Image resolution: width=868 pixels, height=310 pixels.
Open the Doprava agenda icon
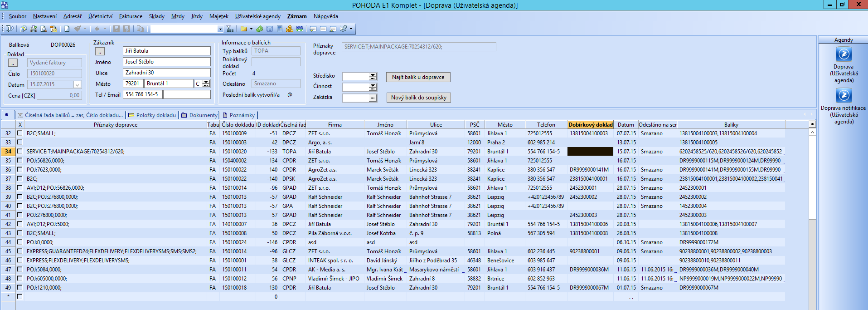(x=844, y=54)
